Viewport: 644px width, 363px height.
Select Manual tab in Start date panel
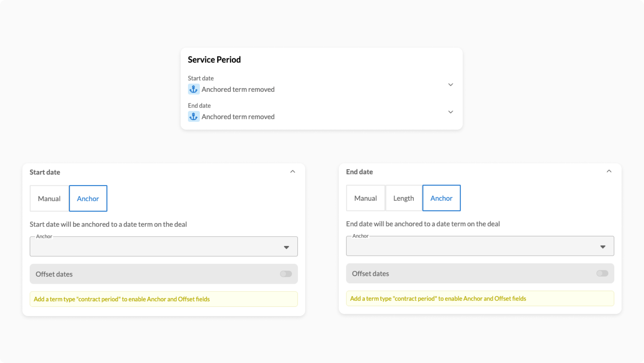pos(49,199)
